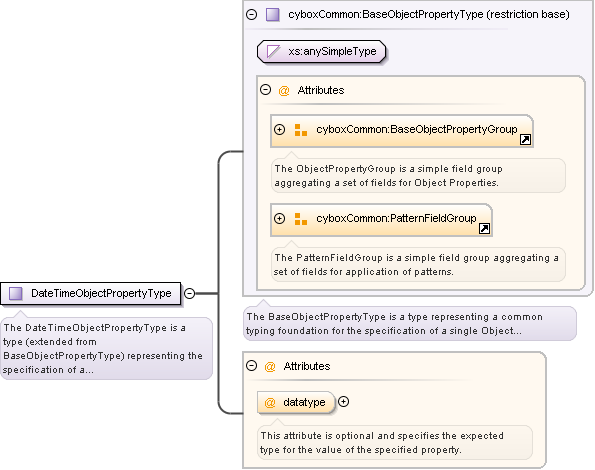Viewport: 595px width, 470px height.
Task: Collapse the DateTimeObjectPropertyType node connector
Action: (189, 293)
